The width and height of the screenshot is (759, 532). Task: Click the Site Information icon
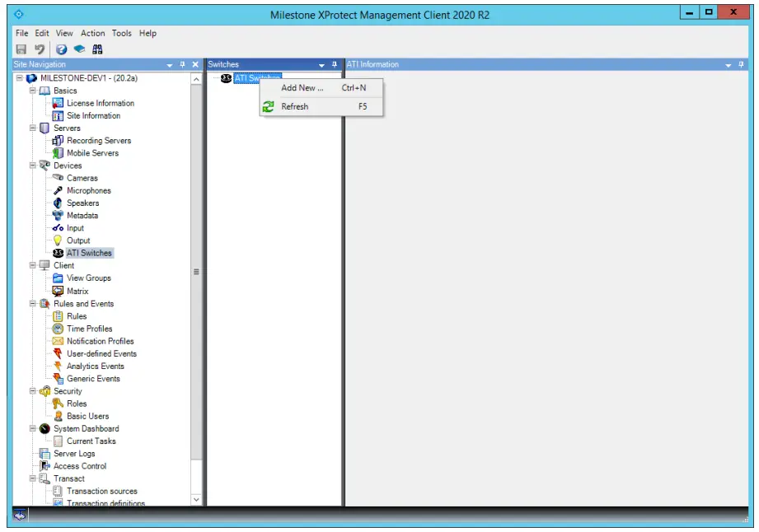[x=58, y=115]
